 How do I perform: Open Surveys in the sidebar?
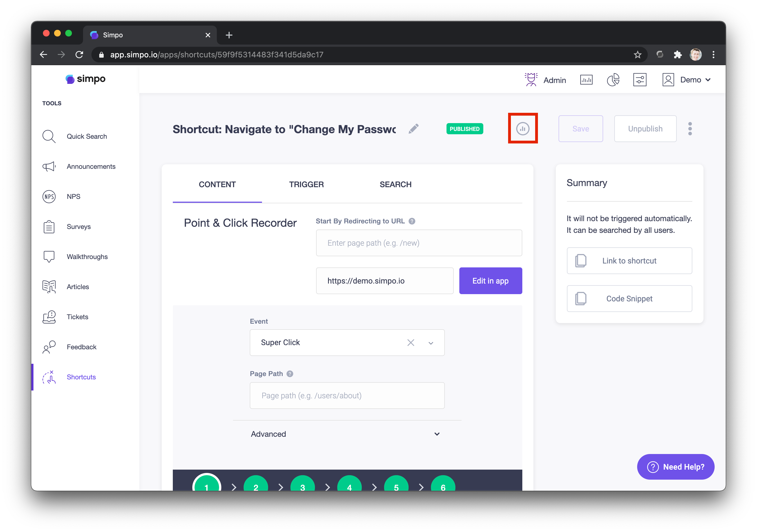pos(79,227)
